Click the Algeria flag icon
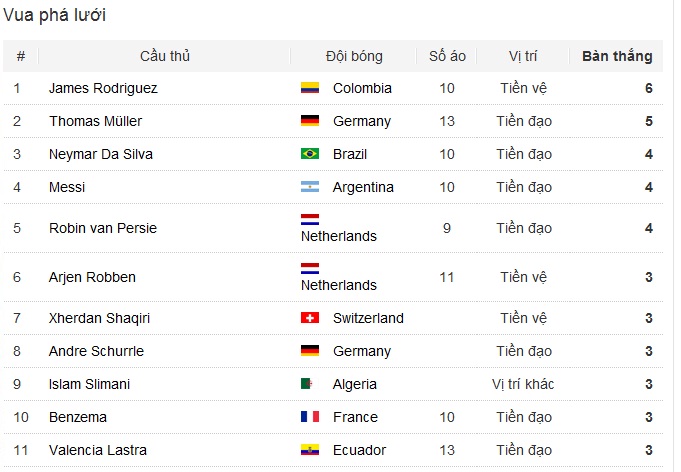The image size is (681, 472). click(310, 384)
